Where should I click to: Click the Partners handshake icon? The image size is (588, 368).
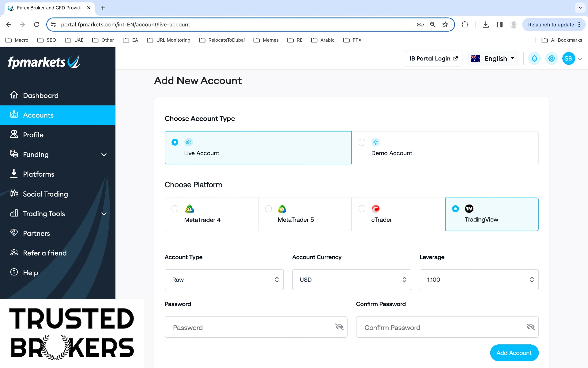[14, 232]
